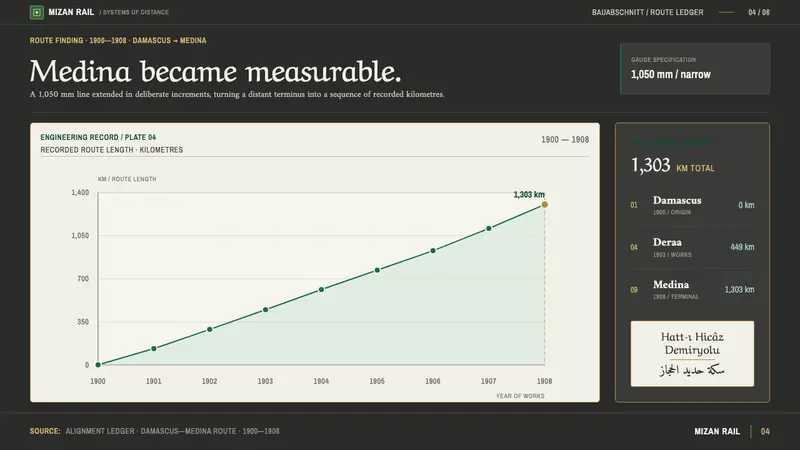Click the footer page number '04'

coord(765,431)
